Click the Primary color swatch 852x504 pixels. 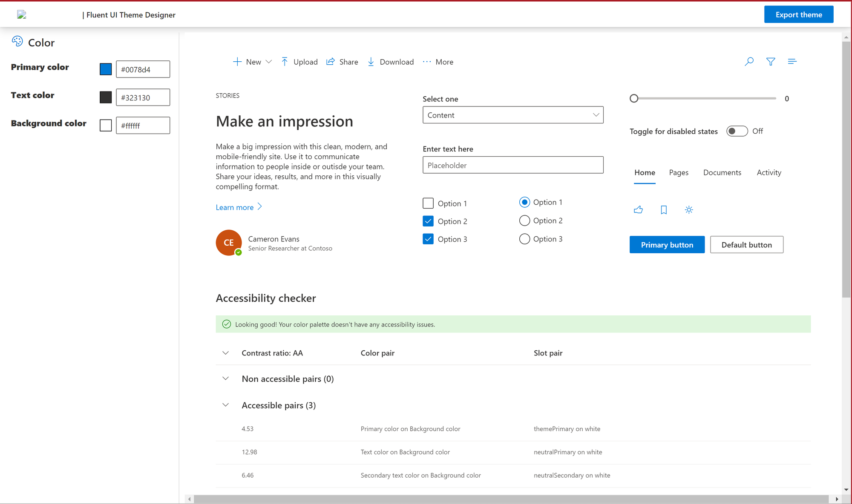tap(105, 69)
